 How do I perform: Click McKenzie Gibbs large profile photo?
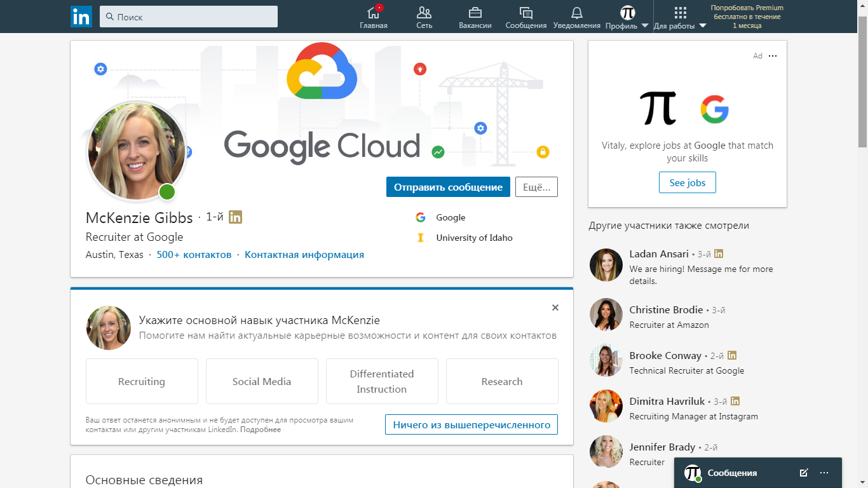pyautogui.click(x=137, y=151)
